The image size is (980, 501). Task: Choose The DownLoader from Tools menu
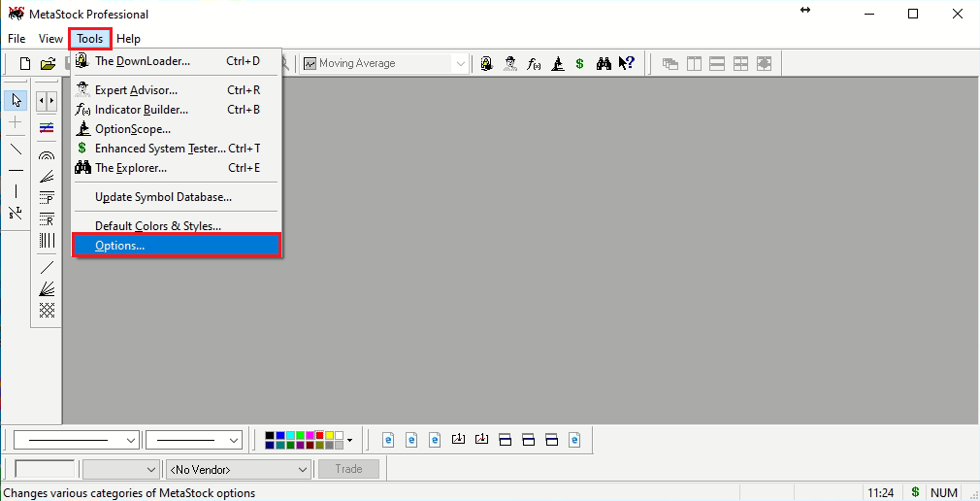point(177,61)
